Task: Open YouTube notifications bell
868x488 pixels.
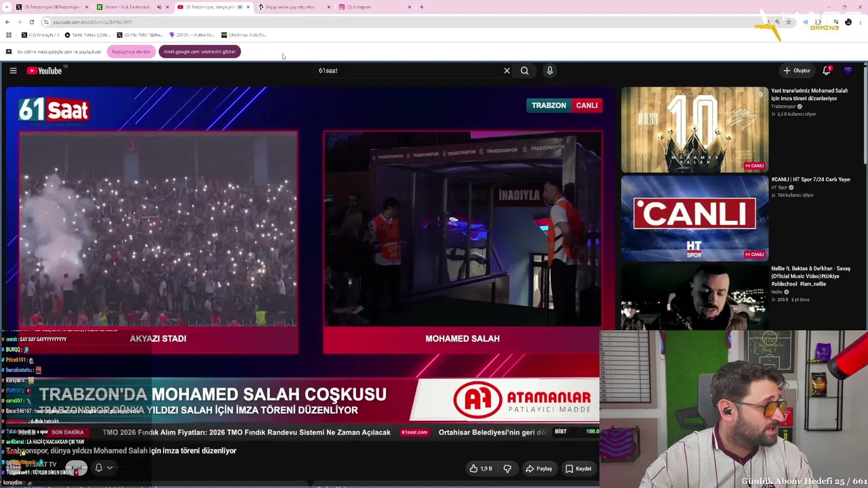Action: click(x=827, y=70)
